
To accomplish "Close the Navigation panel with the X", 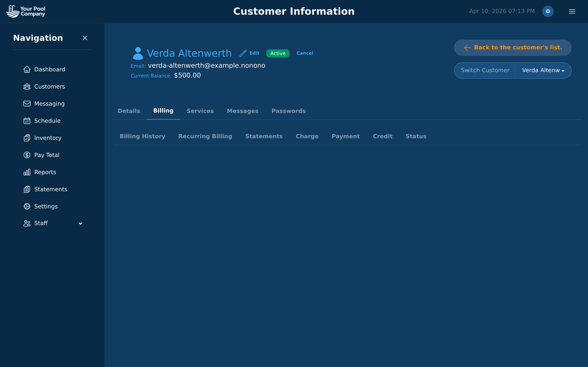I will [x=85, y=38].
